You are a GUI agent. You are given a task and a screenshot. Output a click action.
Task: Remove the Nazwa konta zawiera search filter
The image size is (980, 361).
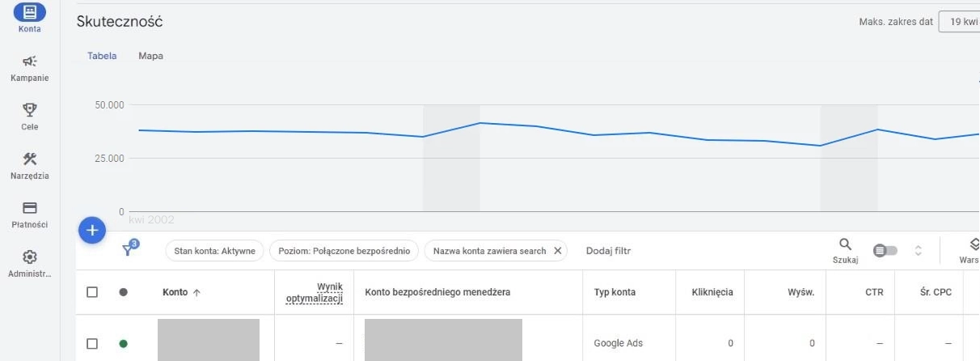tap(557, 251)
